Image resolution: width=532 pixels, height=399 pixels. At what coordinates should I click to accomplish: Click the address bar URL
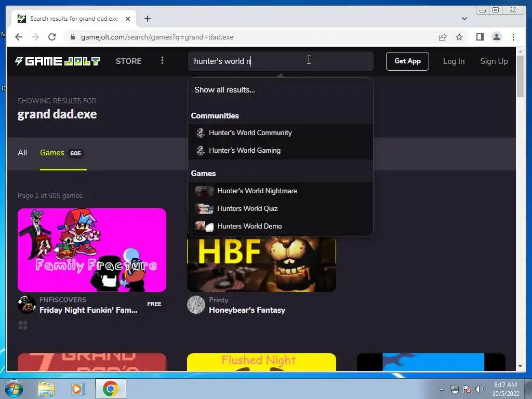[157, 37]
